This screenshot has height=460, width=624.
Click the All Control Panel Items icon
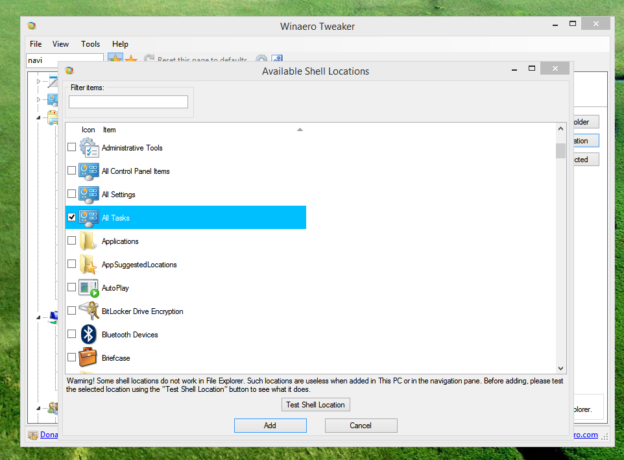pos(88,171)
